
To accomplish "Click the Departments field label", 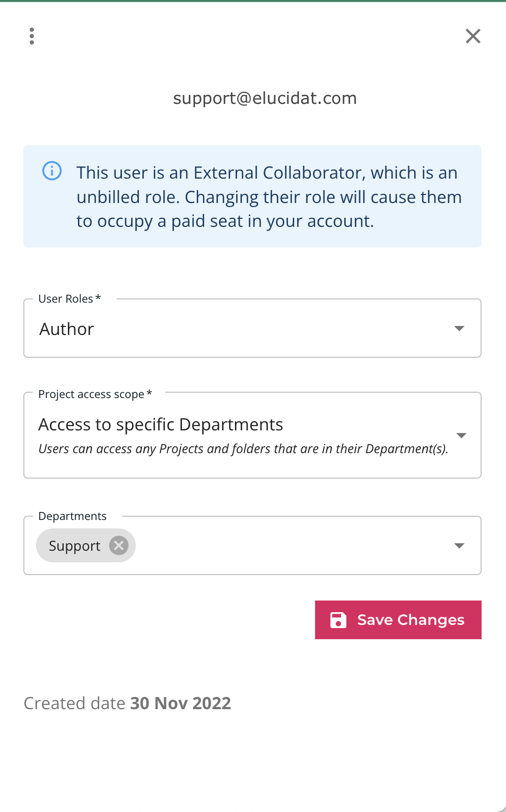I will click(x=72, y=516).
